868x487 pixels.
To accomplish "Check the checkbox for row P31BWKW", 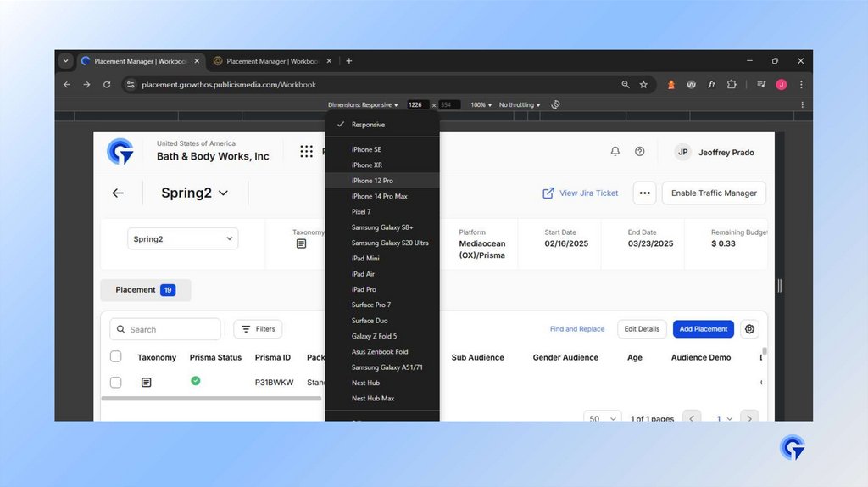I will (x=115, y=382).
